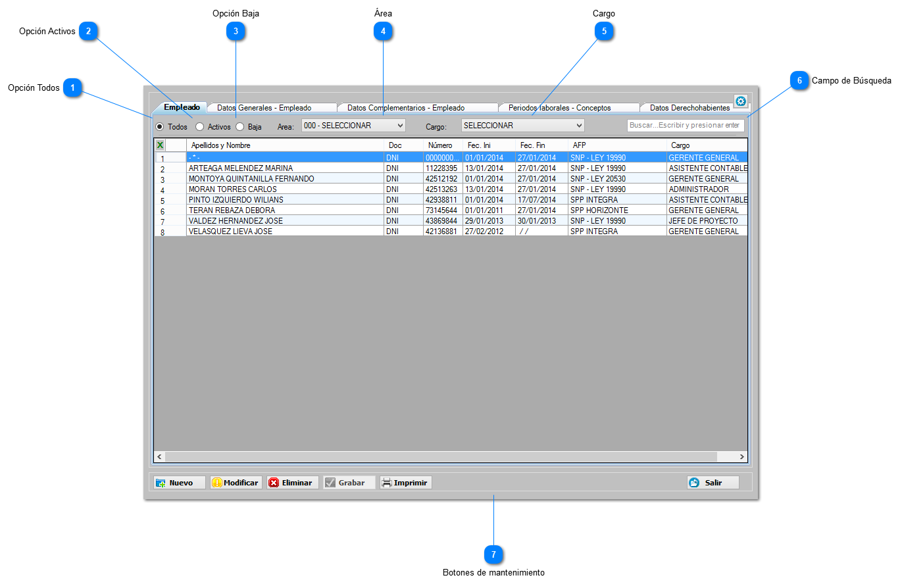The width and height of the screenshot is (902, 588).
Task: Click Imprimir printer icon button
Action: [406, 483]
